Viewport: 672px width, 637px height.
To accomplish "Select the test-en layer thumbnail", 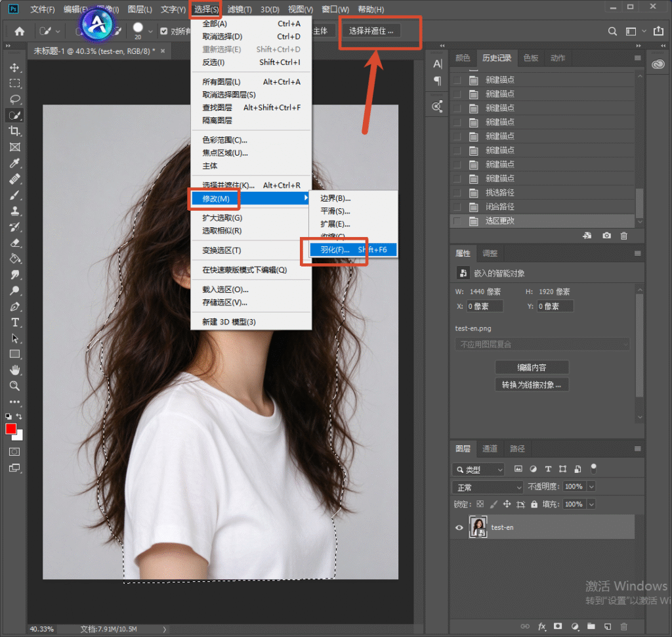I will [x=478, y=527].
